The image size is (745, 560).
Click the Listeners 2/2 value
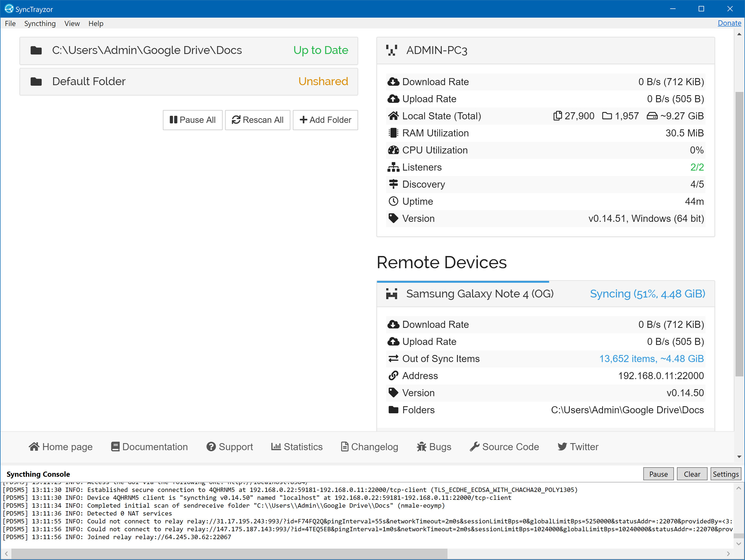click(x=697, y=167)
